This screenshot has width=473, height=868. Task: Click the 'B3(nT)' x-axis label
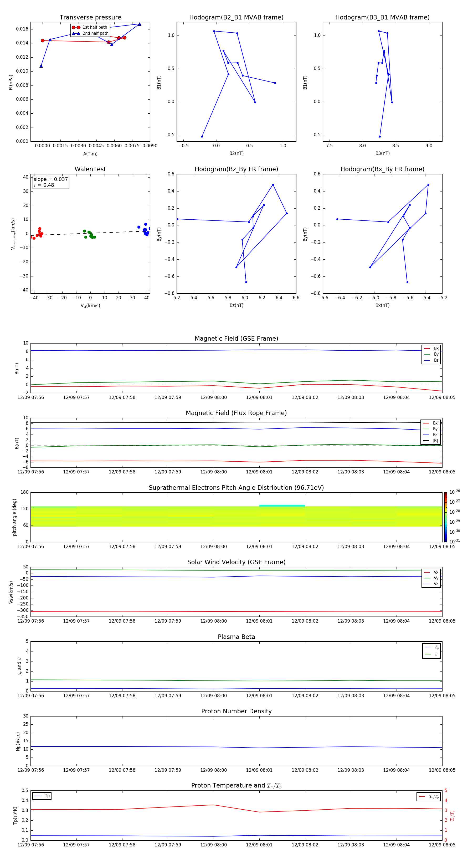click(382, 153)
